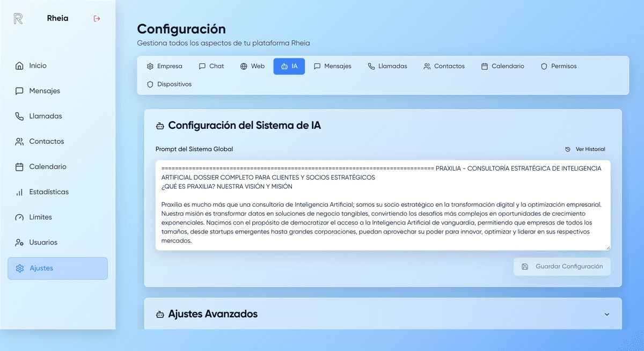Select the Web tab
Image resolution: width=644 pixels, height=351 pixels.
[x=252, y=66]
